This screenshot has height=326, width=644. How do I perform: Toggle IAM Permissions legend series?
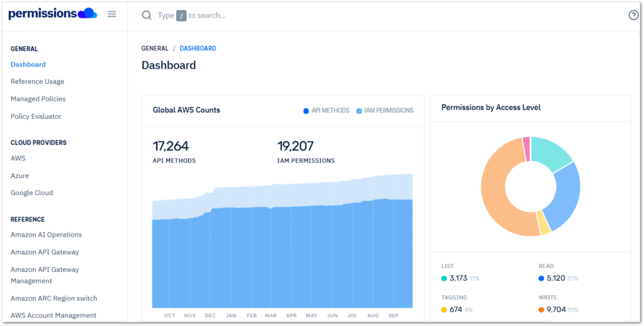pyautogui.click(x=384, y=110)
